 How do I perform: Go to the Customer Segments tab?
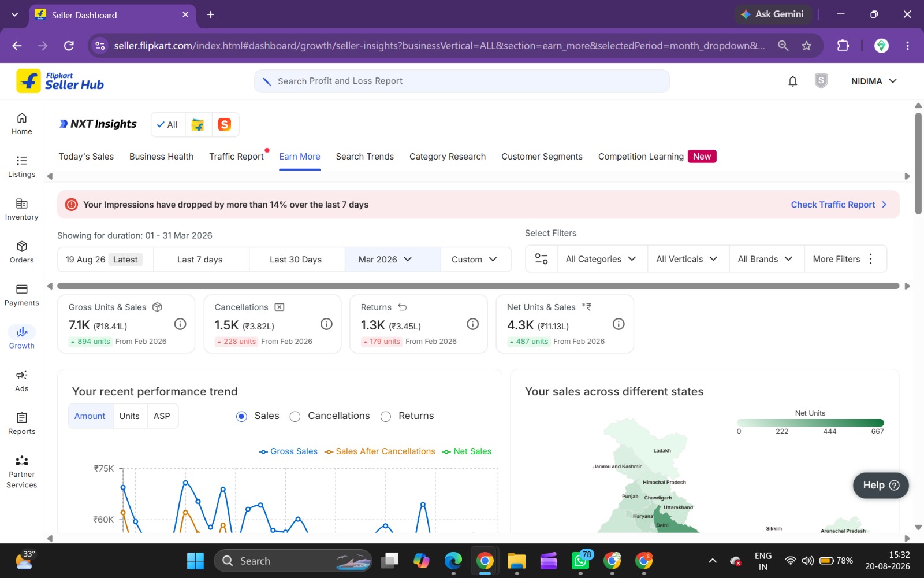coord(542,157)
